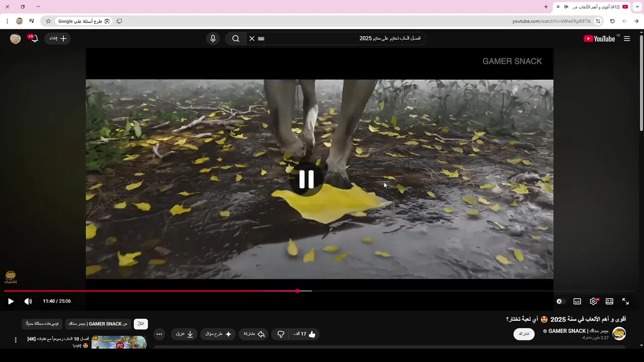Reload the page in the browser
Viewport: 644px width, 362px height.
612,21
